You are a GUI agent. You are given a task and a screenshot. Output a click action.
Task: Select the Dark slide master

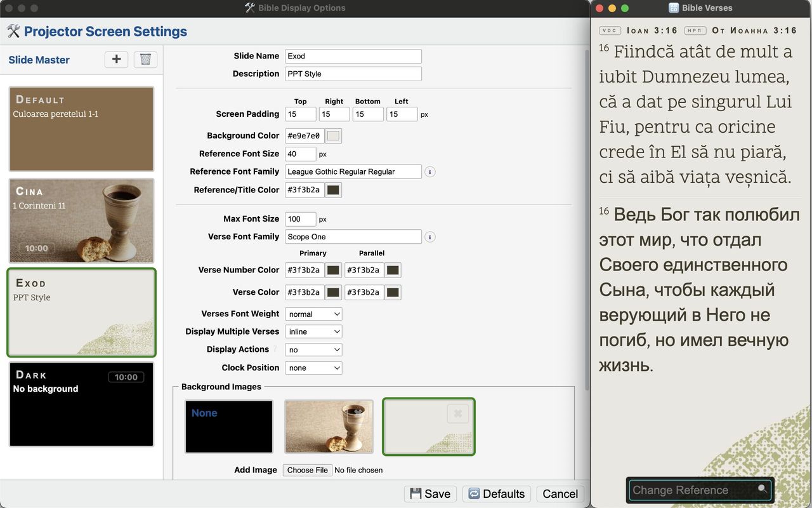(81, 404)
